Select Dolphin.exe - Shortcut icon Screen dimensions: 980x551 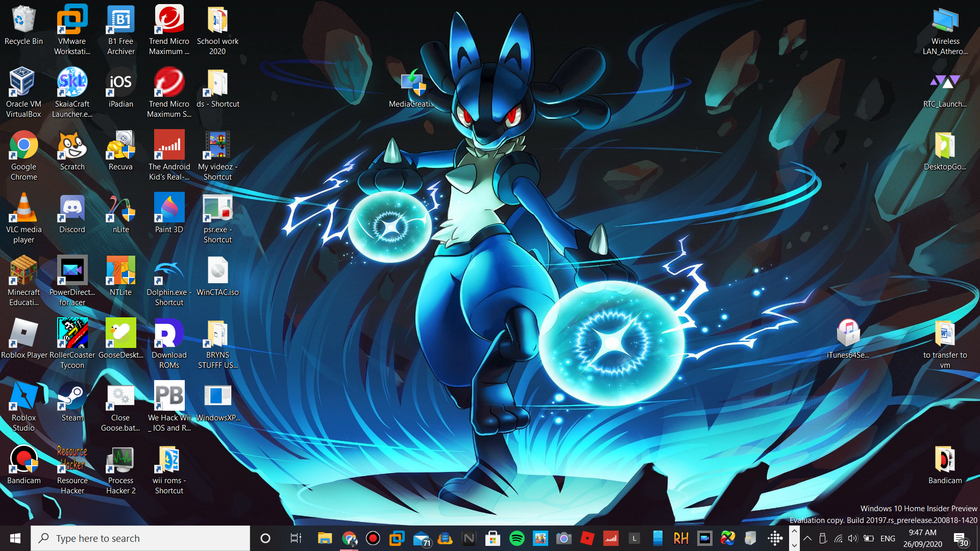tap(169, 281)
